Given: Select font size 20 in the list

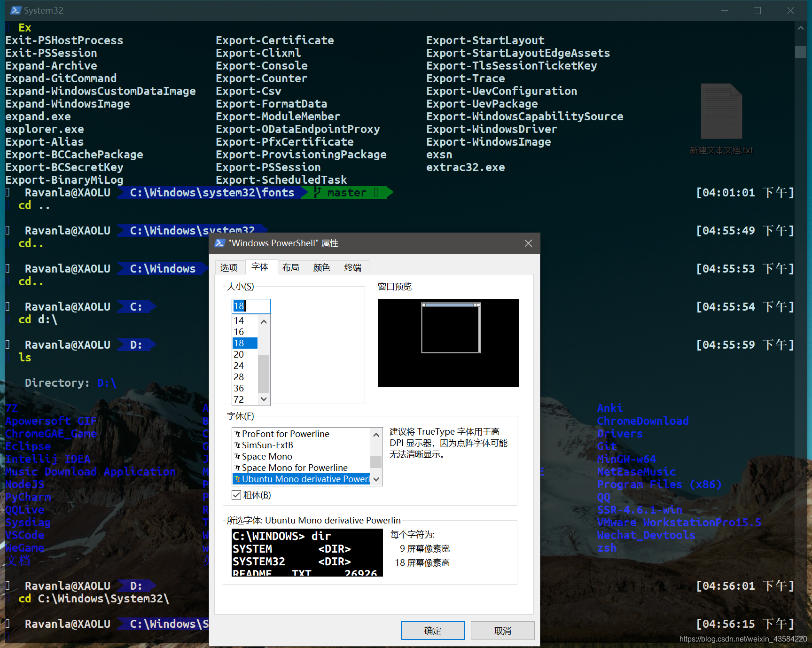Looking at the screenshot, I should (244, 354).
